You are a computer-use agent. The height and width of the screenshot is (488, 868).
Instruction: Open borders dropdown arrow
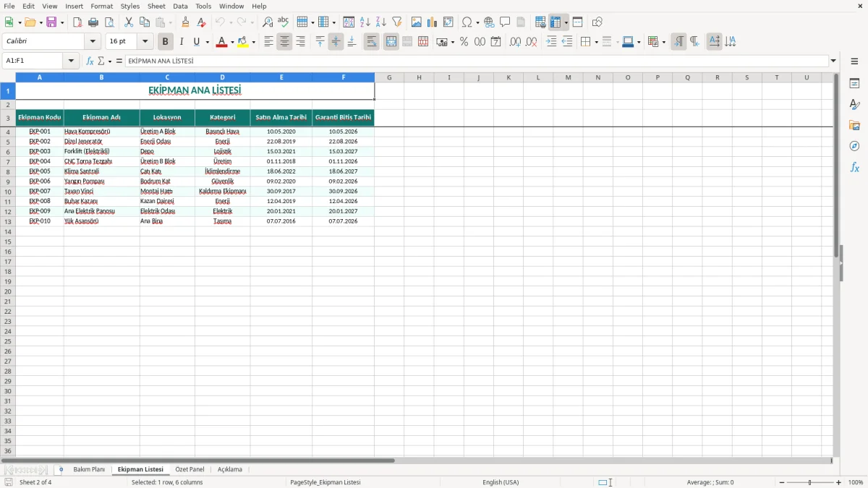pyautogui.click(x=596, y=42)
